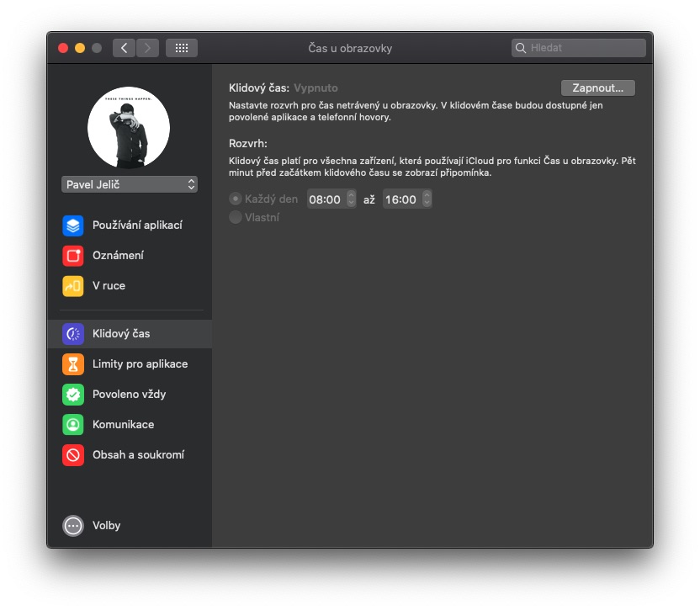The height and width of the screenshot is (610, 700).
Task: Select the Vlastní radio button
Action: coord(236,217)
